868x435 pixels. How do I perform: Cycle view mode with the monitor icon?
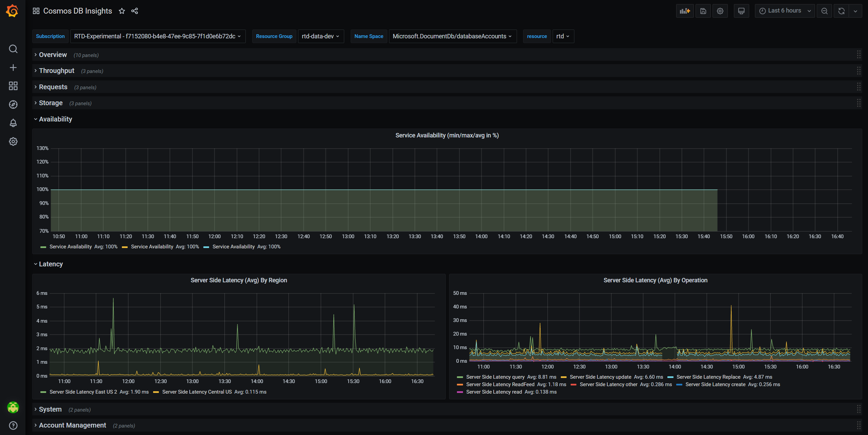[x=741, y=11]
